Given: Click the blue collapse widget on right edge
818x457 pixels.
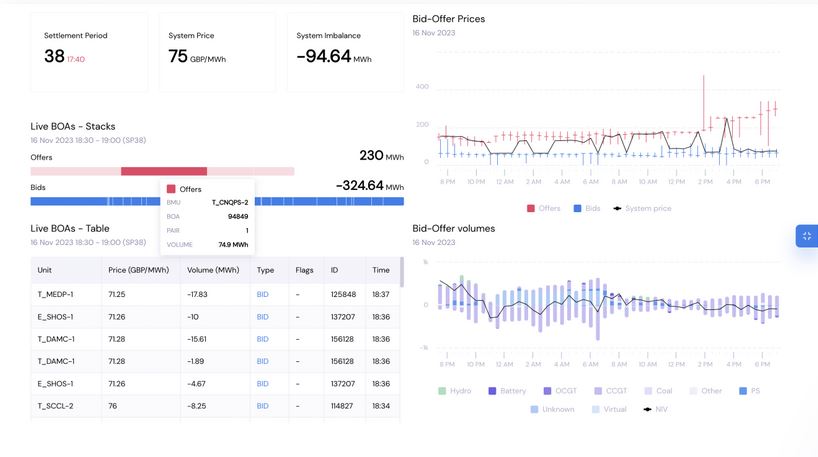Looking at the screenshot, I should [x=806, y=236].
